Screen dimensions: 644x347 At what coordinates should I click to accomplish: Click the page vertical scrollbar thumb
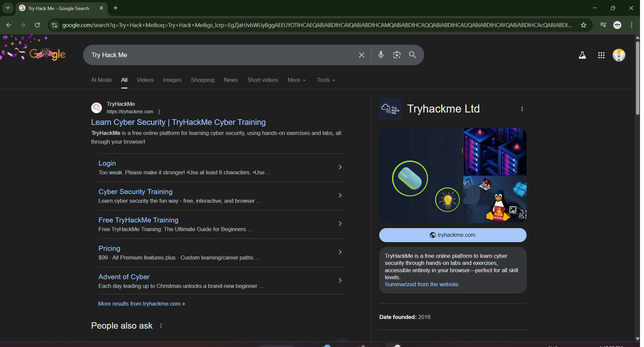tap(637, 78)
